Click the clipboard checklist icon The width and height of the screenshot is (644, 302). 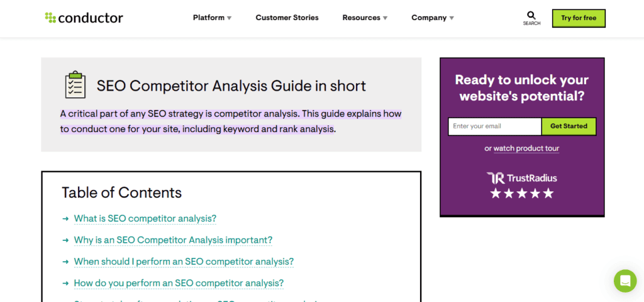pyautogui.click(x=75, y=85)
